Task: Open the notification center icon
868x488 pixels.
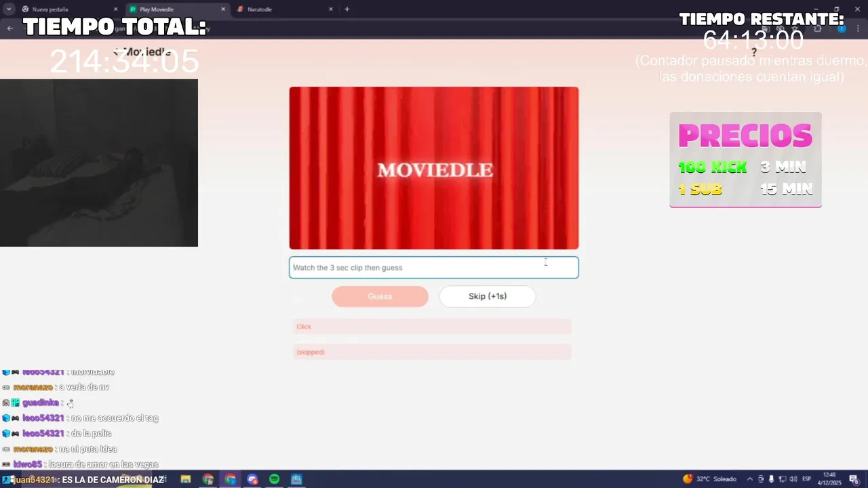Action: pos(854,479)
